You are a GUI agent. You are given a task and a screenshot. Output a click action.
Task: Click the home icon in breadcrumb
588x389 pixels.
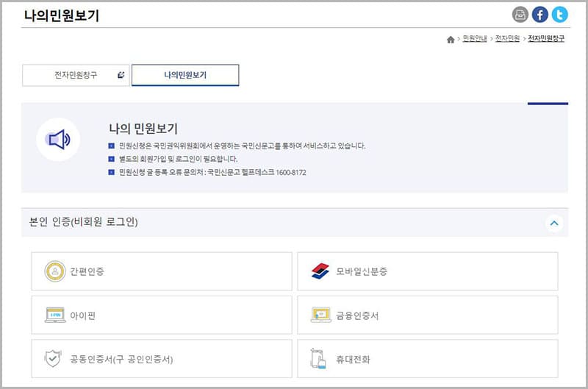coord(451,39)
